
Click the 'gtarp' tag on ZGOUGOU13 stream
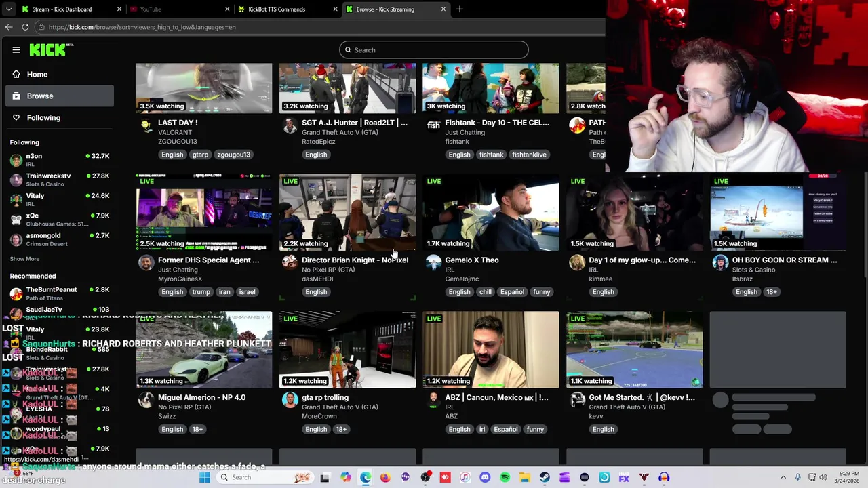(x=200, y=155)
